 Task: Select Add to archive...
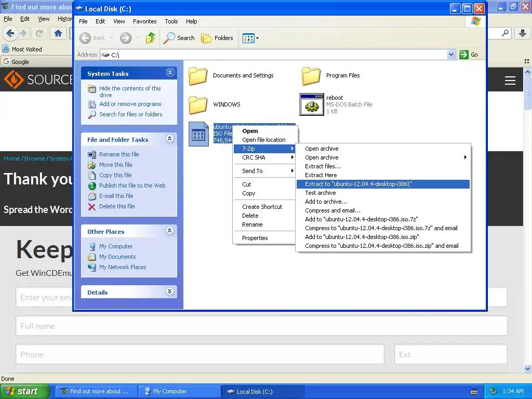click(383, 202)
